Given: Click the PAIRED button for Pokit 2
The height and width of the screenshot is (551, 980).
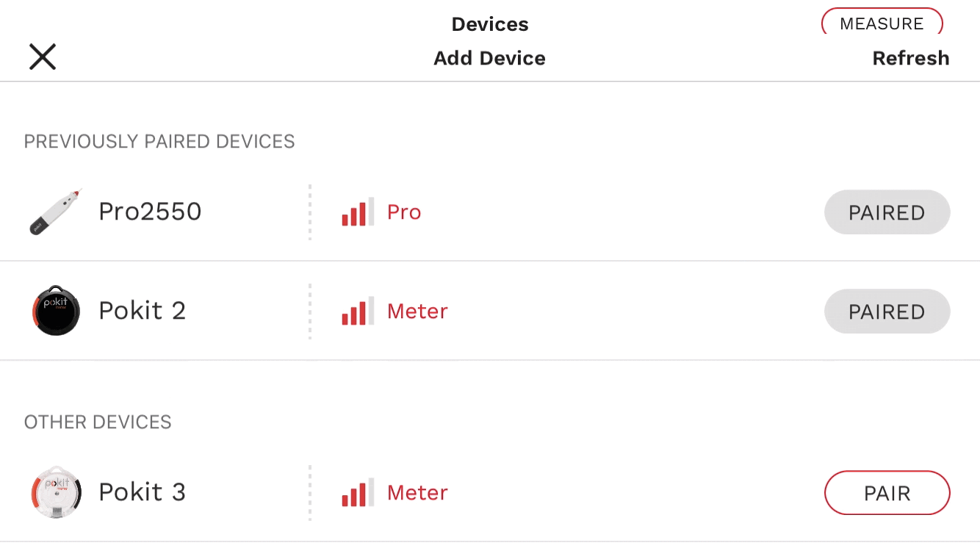Looking at the screenshot, I should pyautogui.click(x=887, y=311).
